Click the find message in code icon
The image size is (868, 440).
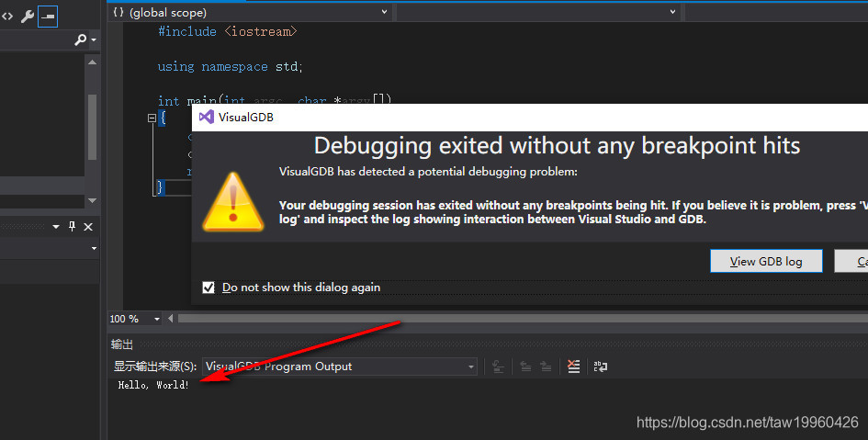tap(498, 367)
